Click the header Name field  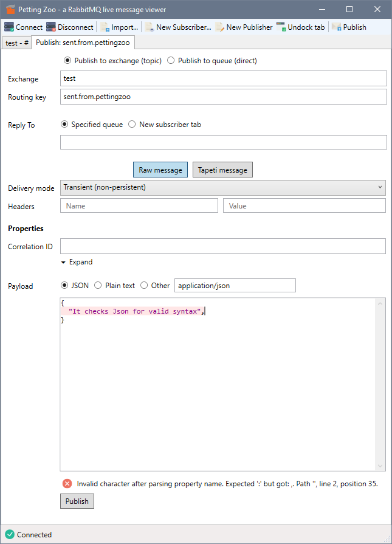click(139, 205)
